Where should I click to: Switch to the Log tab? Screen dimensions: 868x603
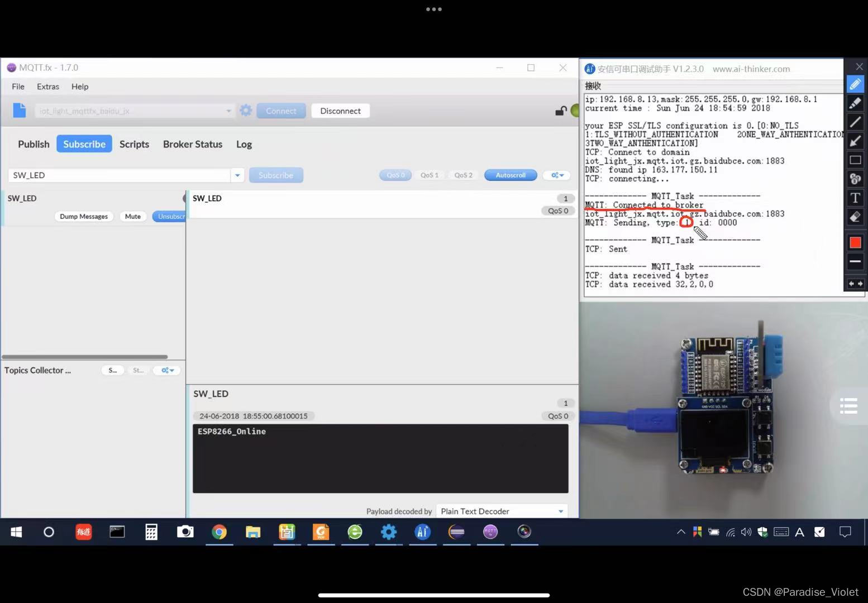tap(244, 144)
